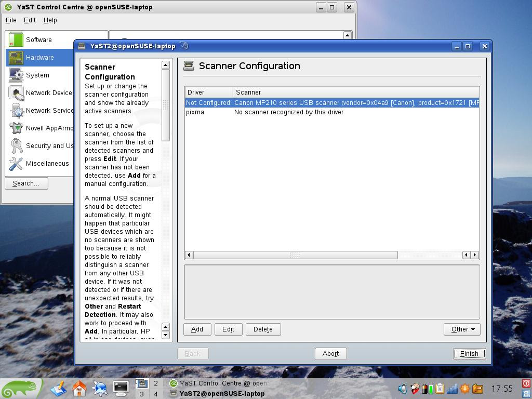Select the Canon MP210 Not Configured row
The width and height of the screenshot is (532, 399).
[x=332, y=103]
